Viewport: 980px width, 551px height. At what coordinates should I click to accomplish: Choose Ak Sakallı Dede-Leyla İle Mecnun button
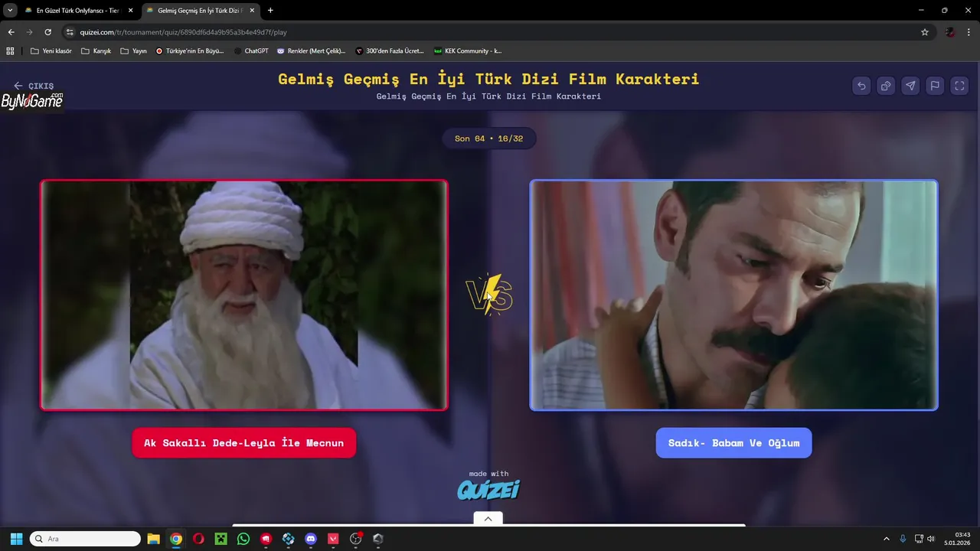(243, 443)
